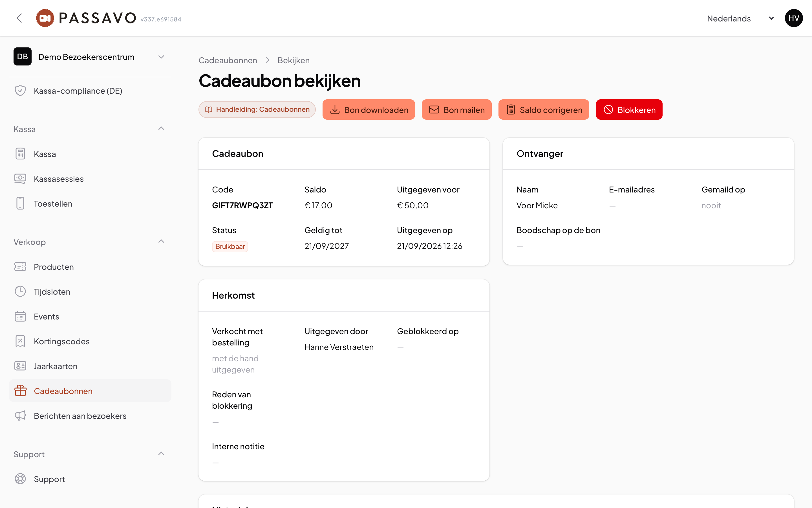Collapse the Kassa sidebar section
812x508 pixels.
(161, 129)
